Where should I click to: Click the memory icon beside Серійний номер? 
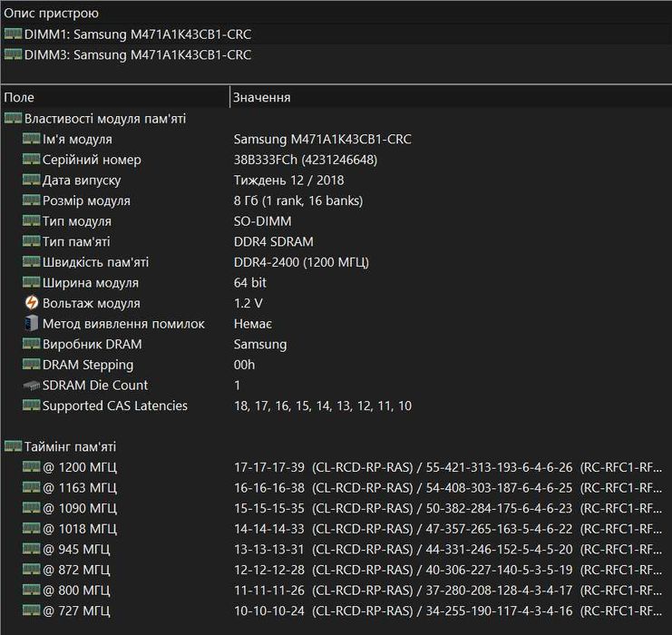[x=31, y=160]
